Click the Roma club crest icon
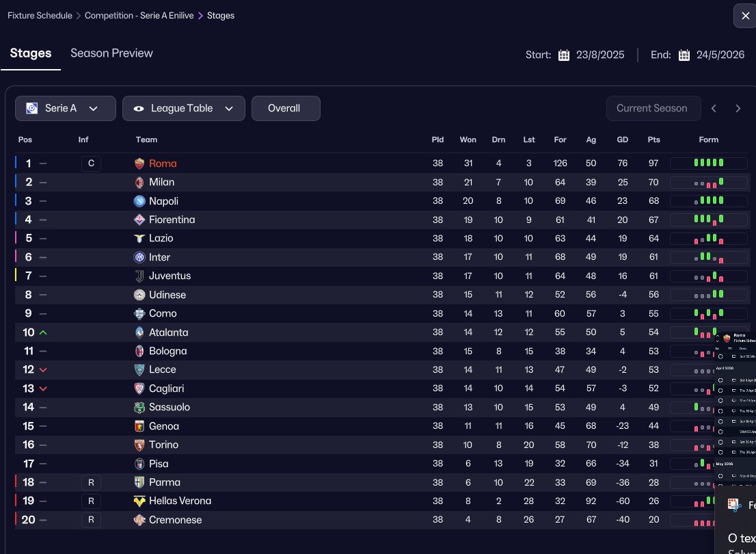The image size is (756, 554). point(139,163)
